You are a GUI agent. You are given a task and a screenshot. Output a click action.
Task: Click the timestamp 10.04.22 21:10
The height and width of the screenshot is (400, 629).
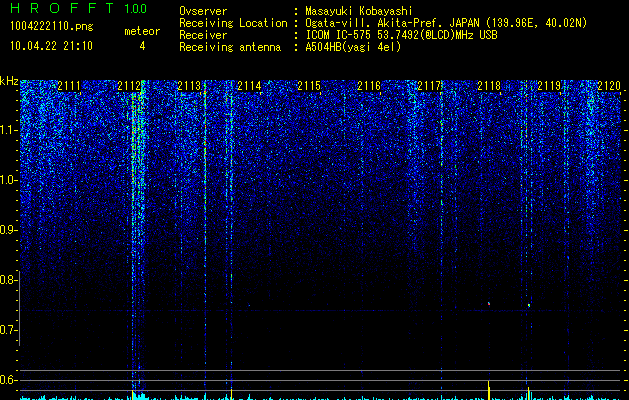coord(51,46)
